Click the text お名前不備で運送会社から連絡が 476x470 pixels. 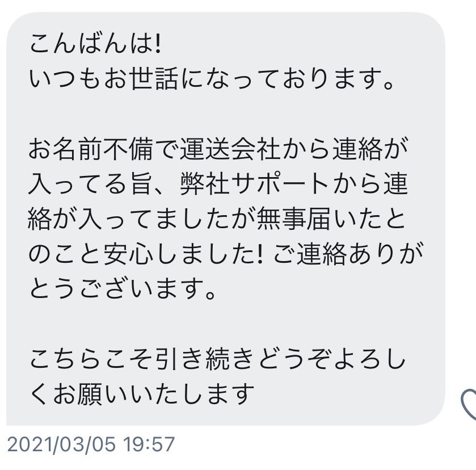click(218, 149)
